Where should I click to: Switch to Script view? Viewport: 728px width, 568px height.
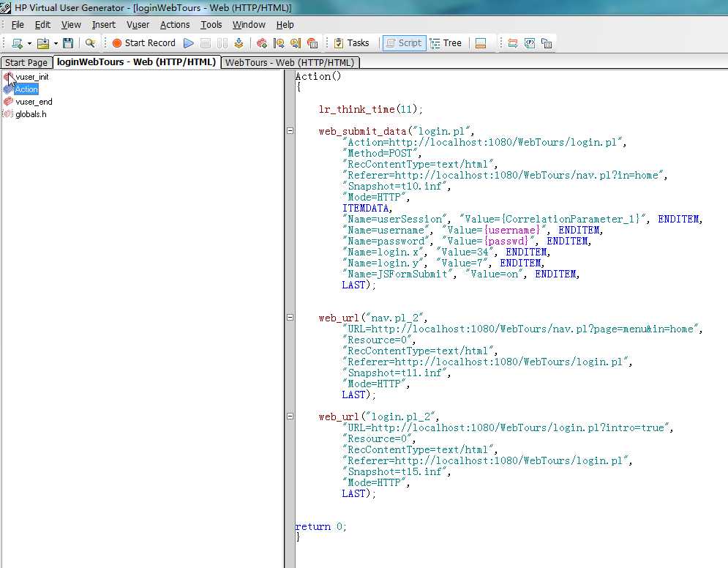tap(405, 43)
